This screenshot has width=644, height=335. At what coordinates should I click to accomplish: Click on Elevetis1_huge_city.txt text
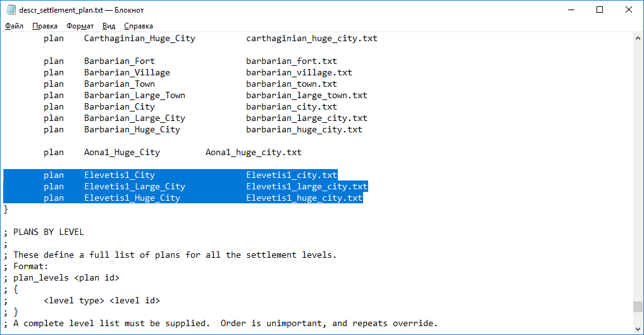304,198
